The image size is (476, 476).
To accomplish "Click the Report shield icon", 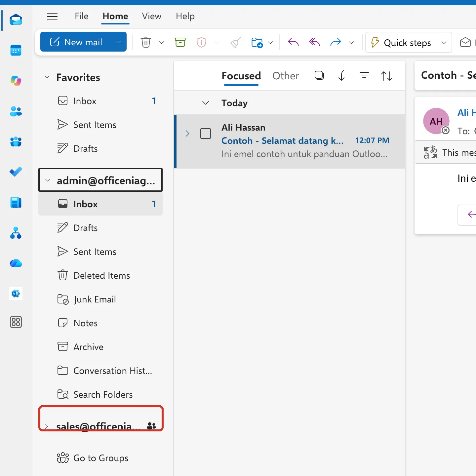I will click(201, 42).
